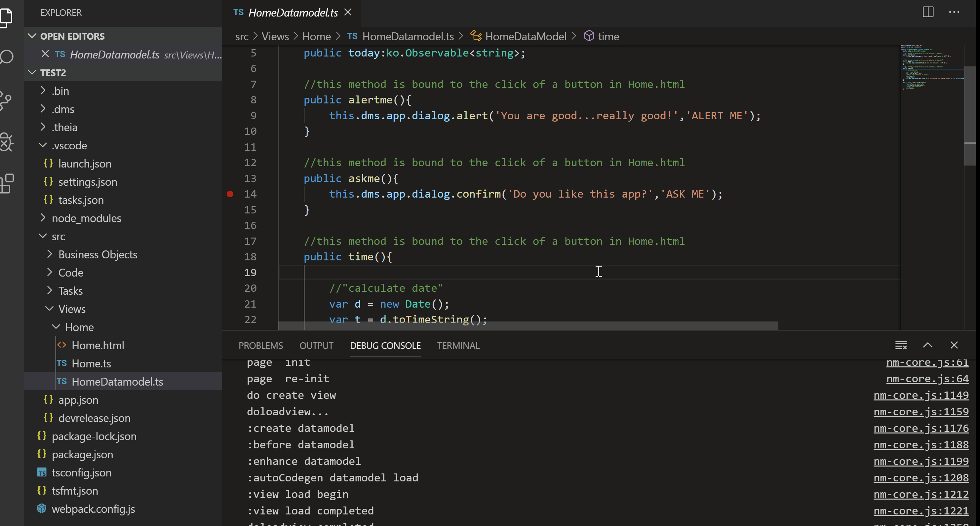
Task: Click Views in the breadcrumb path
Action: click(275, 37)
